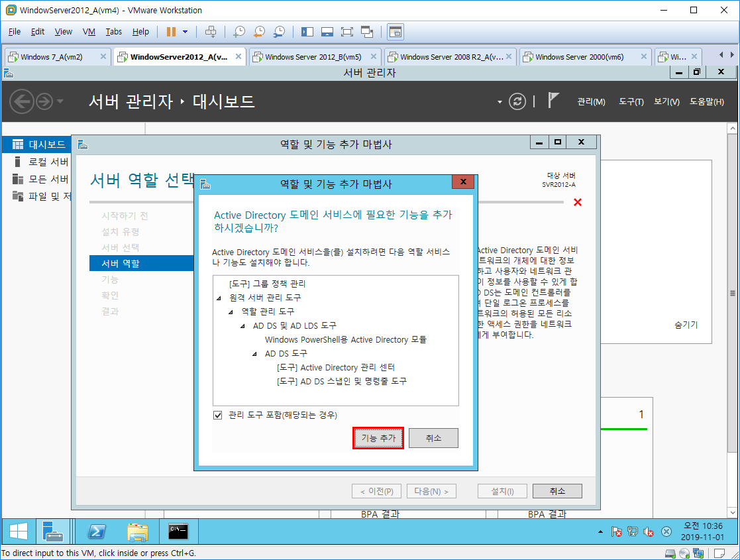
Task: Open the VM menu
Action: [x=89, y=32]
